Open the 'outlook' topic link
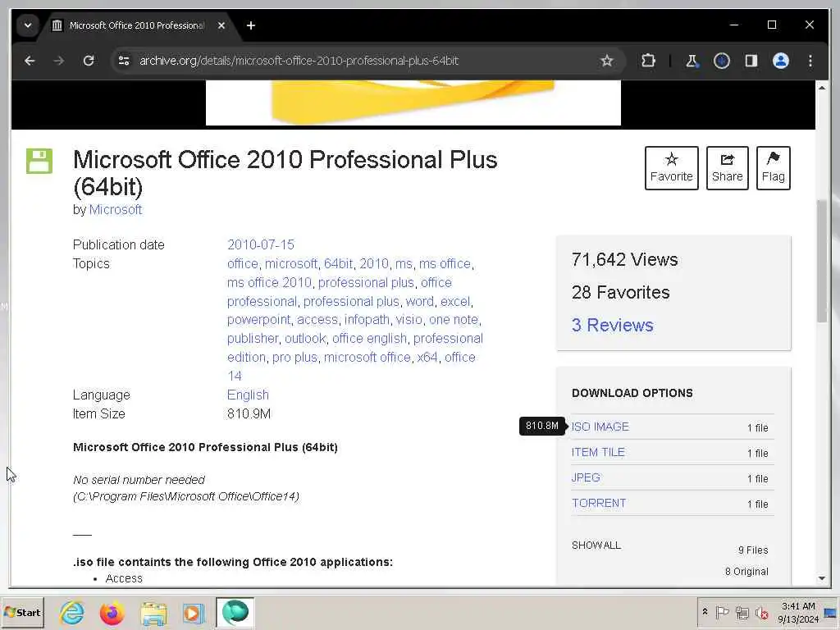The height and width of the screenshot is (630, 840). tap(305, 339)
